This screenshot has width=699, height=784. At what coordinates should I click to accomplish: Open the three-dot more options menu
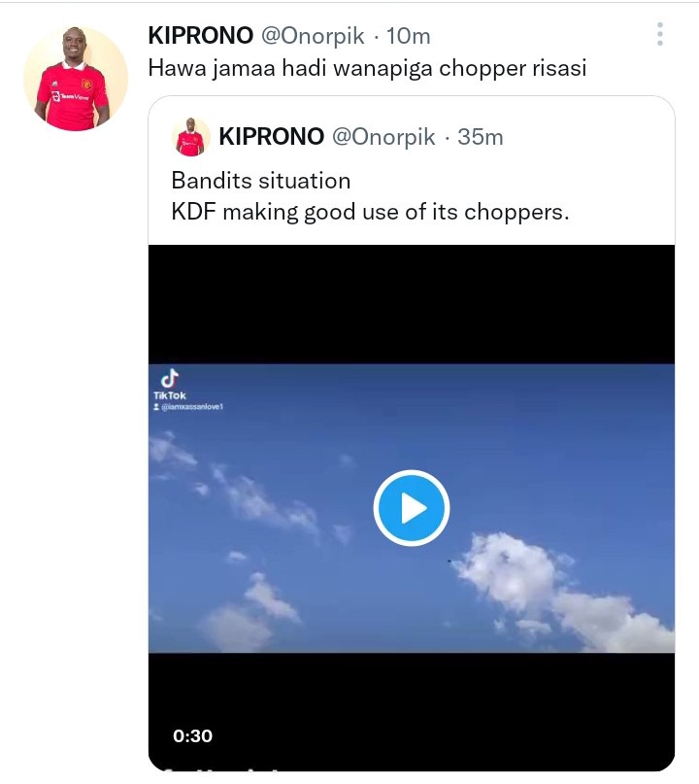coord(659,34)
